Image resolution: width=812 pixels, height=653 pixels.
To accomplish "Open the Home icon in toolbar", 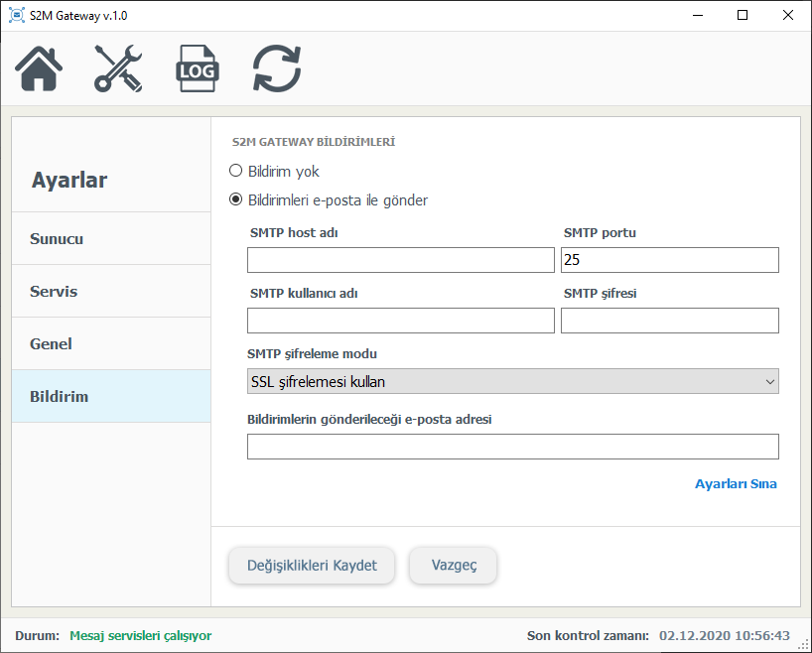I will point(40,69).
